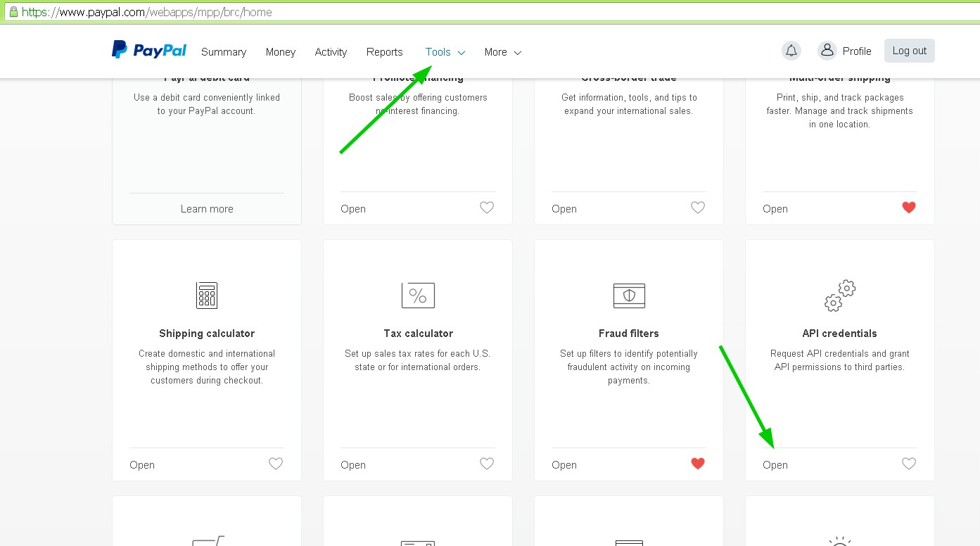Click the Fraud filters shield icon

[x=629, y=296]
